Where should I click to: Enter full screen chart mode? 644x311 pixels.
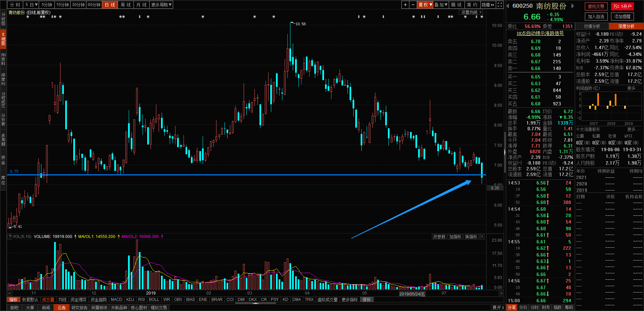pos(500,5)
